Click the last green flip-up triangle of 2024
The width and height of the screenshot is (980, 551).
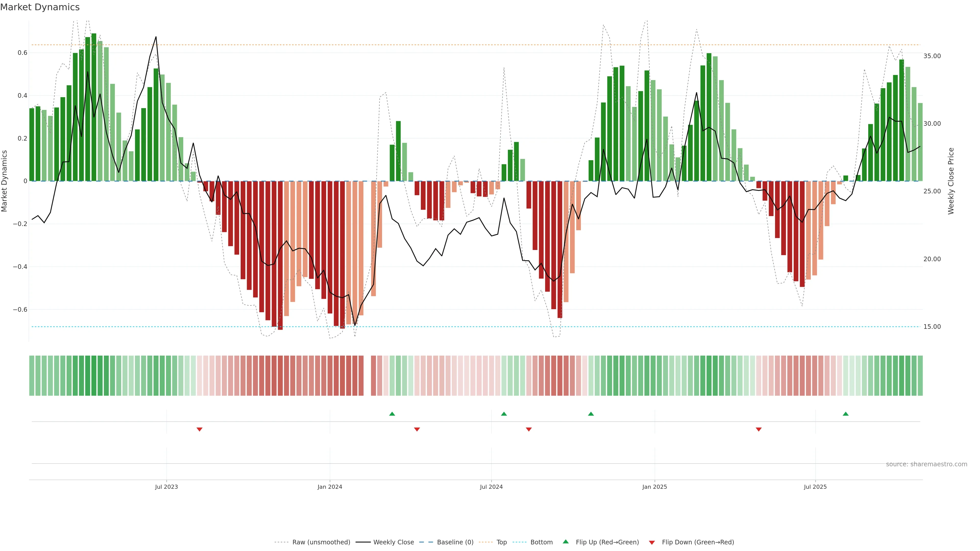[591, 414]
